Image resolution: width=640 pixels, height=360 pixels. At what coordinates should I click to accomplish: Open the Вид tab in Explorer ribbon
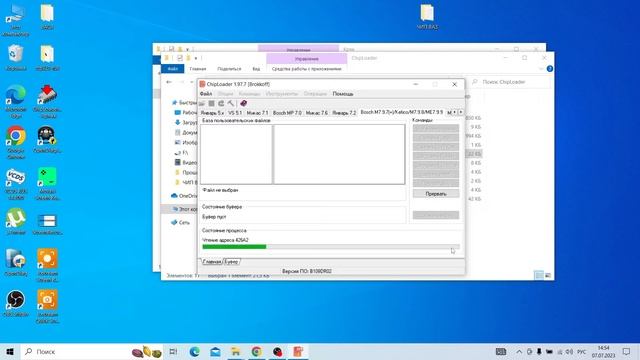click(256, 69)
